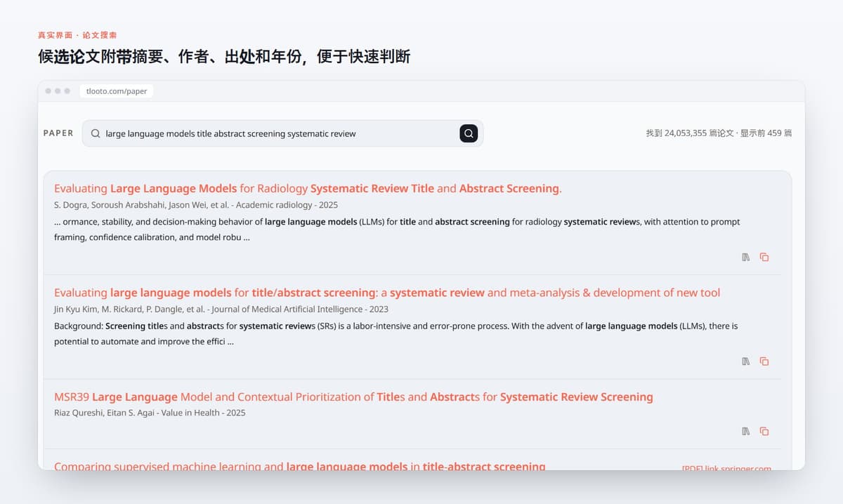The width and height of the screenshot is (843, 504).
Task: Save the Jin Kyu Kim paper to library
Action: [x=746, y=362]
